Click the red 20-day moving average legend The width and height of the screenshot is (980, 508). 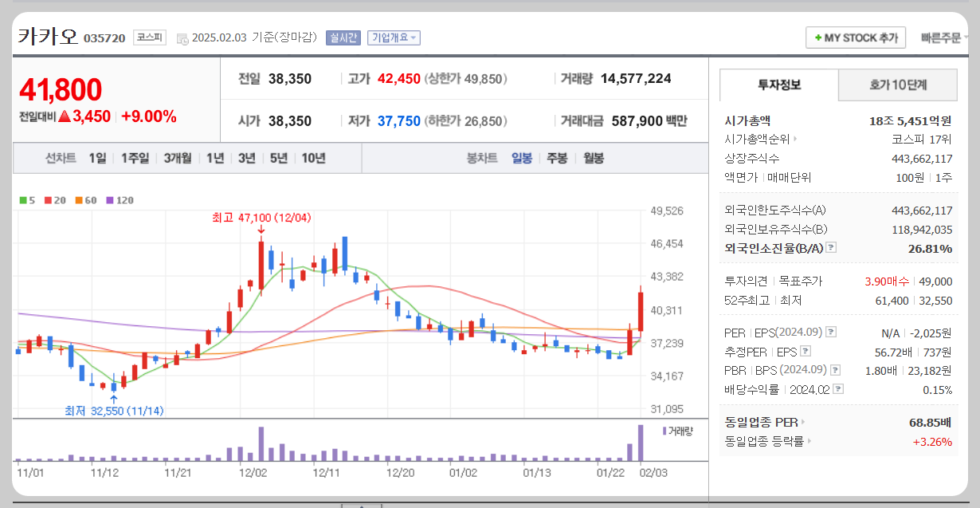(x=55, y=200)
